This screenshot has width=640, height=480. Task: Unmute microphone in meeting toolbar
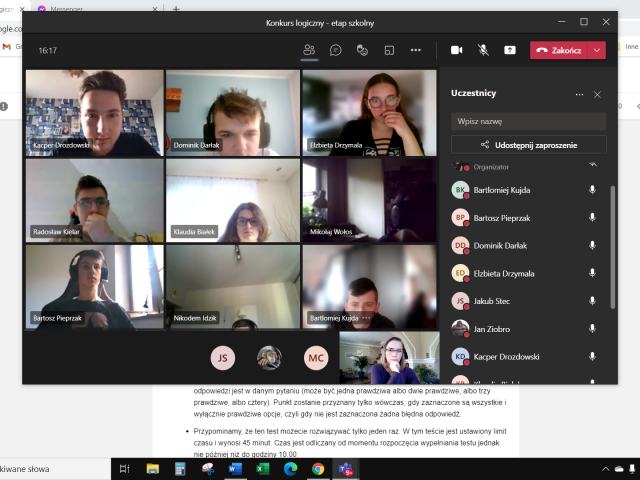483,50
